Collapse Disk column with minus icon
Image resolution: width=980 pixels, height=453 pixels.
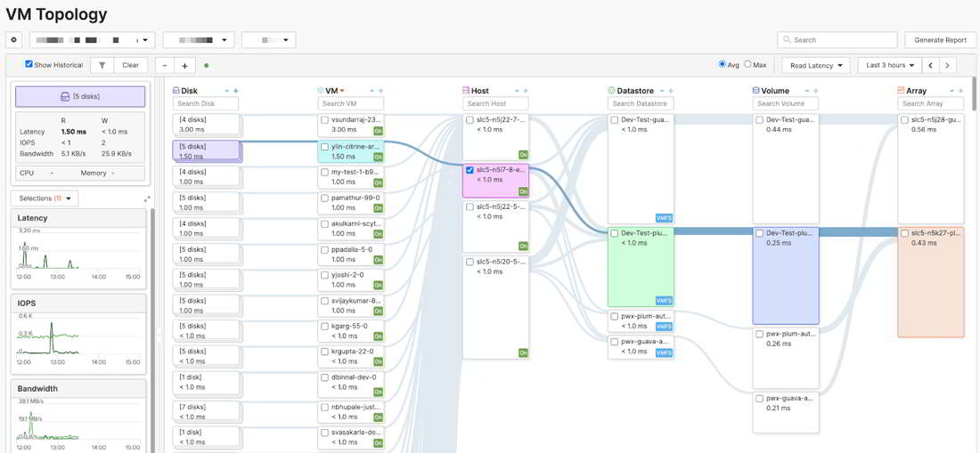tap(227, 91)
